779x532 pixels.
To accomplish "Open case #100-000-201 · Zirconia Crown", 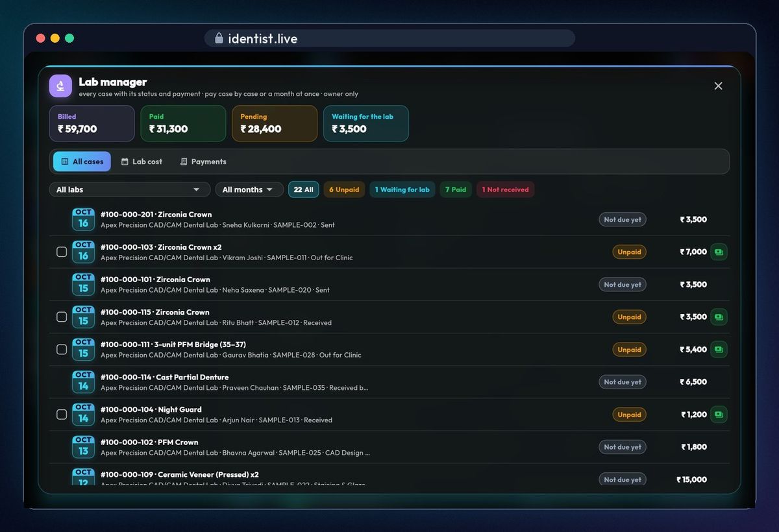I will click(389, 219).
